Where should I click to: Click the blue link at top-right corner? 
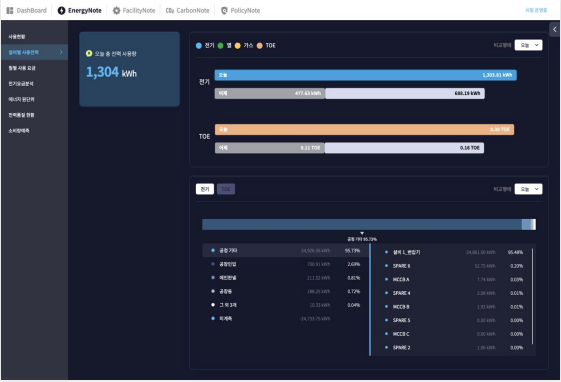click(x=536, y=10)
